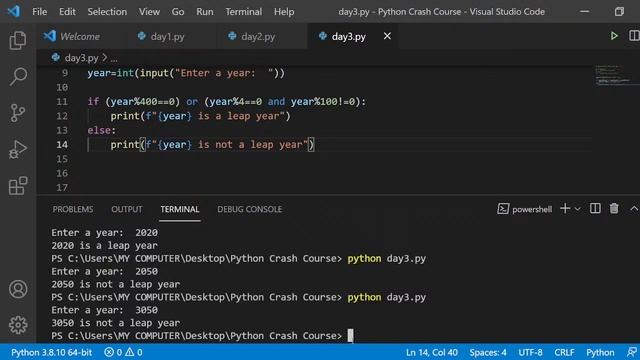Screen dimensions: 640x360
Task: Click terminal output '3050 is not a leap year'
Action: click(x=116, y=323)
